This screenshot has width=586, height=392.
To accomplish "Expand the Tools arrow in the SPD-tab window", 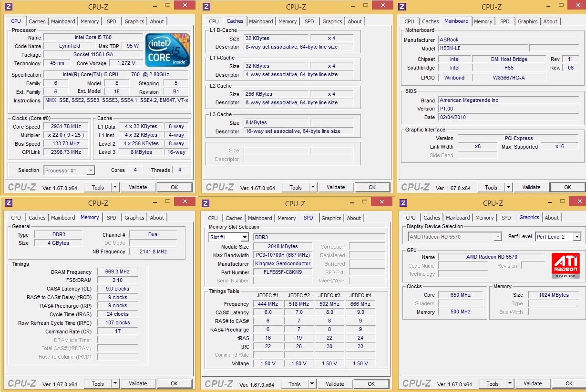I will [312, 384].
